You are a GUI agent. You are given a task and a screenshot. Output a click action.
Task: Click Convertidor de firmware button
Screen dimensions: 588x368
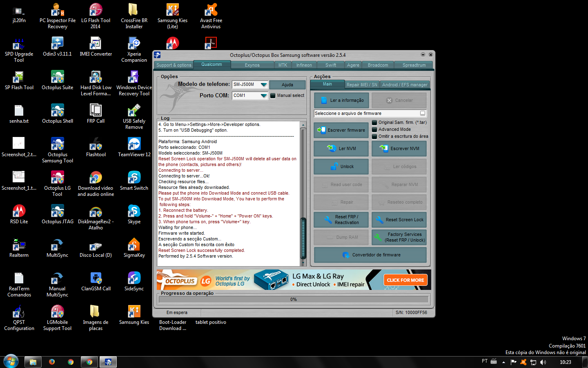tap(370, 255)
